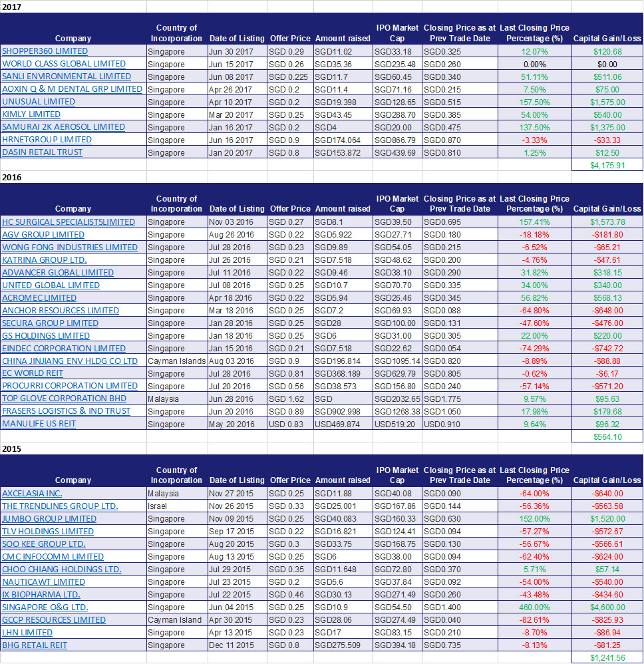This screenshot has height=664, width=644.
Task: Open the AXCELASIA INC. link
Action: click(x=32, y=493)
